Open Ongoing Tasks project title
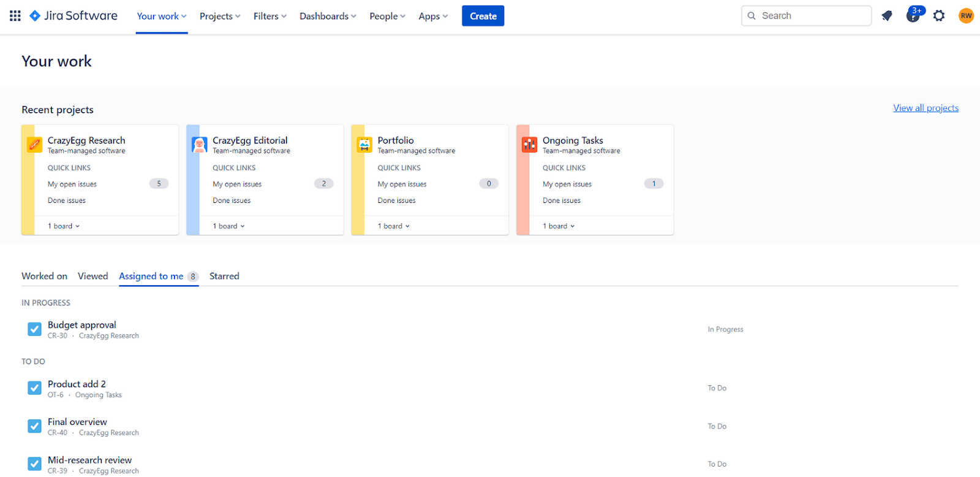The height and width of the screenshot is (477, 980). tap(573, 140)
